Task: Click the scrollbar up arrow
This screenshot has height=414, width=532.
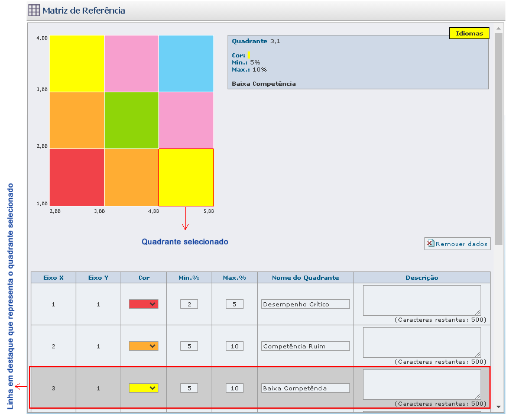Action: coord(499,28)
